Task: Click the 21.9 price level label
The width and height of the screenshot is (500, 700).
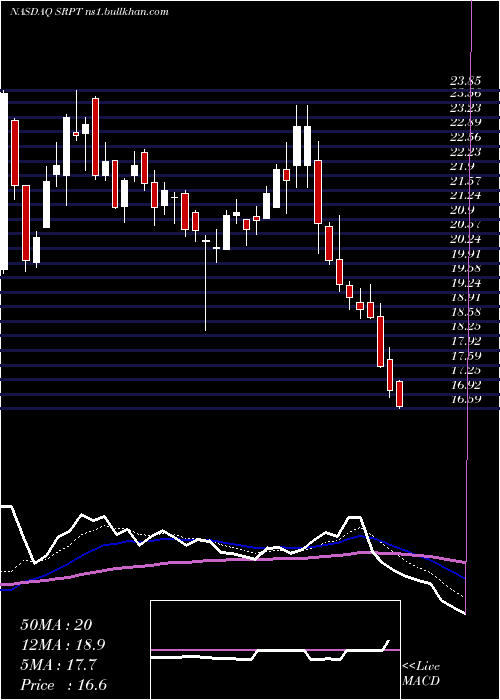Action: [x=462, y=166]
